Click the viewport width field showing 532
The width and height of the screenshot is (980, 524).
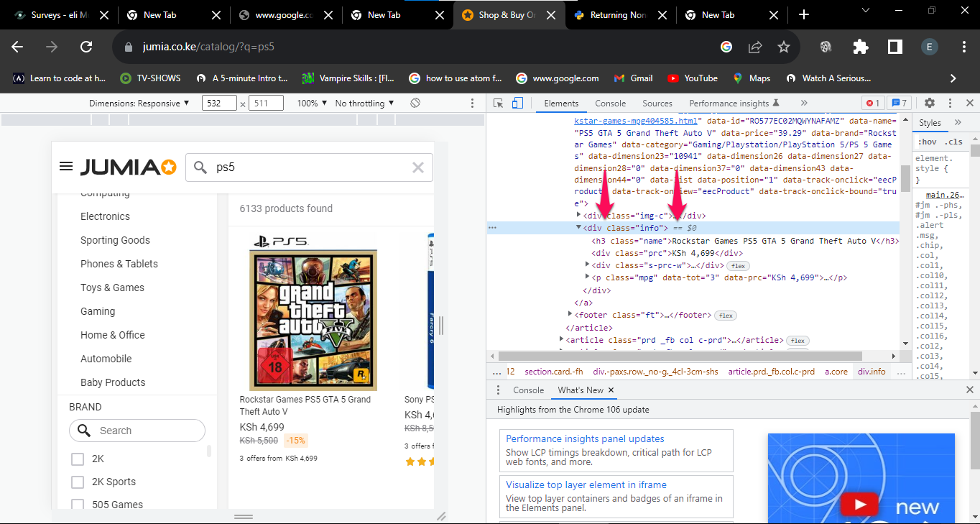(x=219, y=103)
